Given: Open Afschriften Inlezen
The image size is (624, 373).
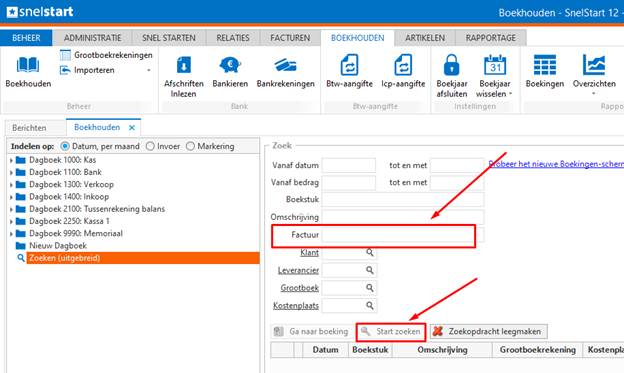Looking at the screenshot, I should click(x=183, y=76).
